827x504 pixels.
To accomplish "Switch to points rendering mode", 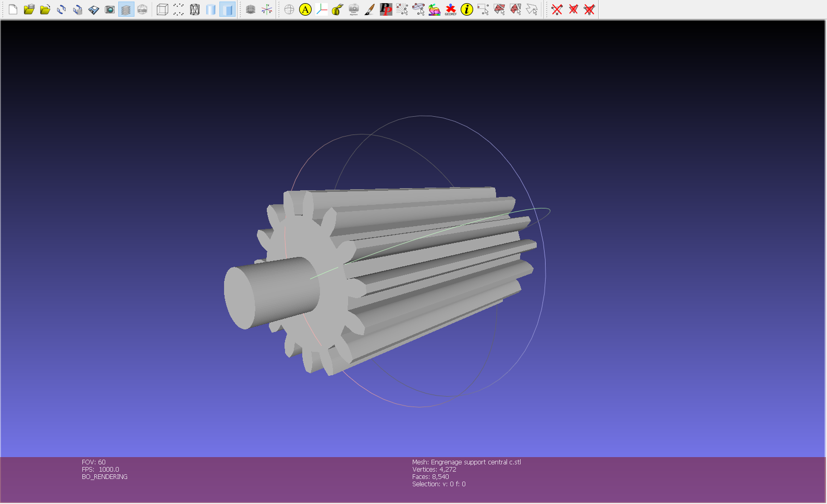I will pyautogui.click(x=179, y=9).
